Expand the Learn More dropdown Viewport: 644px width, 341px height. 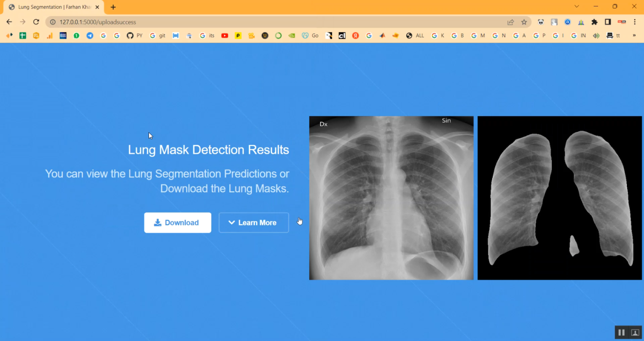(254, 222)
